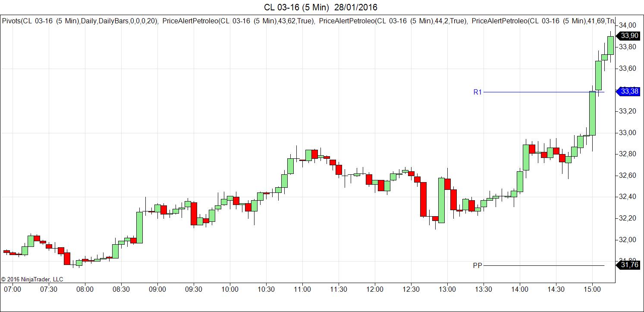This screenshot has height=312, width=644.
Task: Click the 12:30 time axis label
Action: [411, 289]
